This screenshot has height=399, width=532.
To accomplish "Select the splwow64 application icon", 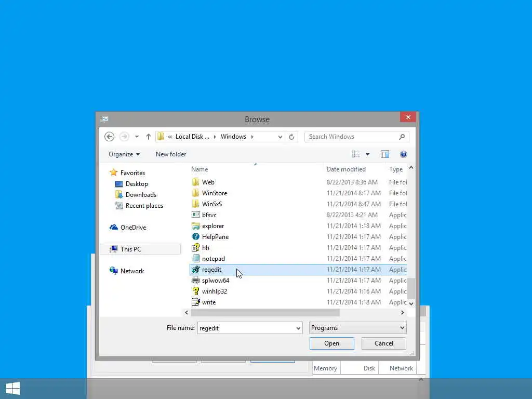I will [195, 281].
